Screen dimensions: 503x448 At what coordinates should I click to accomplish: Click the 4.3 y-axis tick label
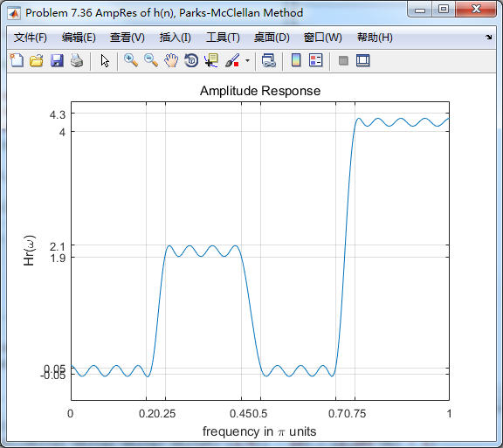click(x=58, y=115)
